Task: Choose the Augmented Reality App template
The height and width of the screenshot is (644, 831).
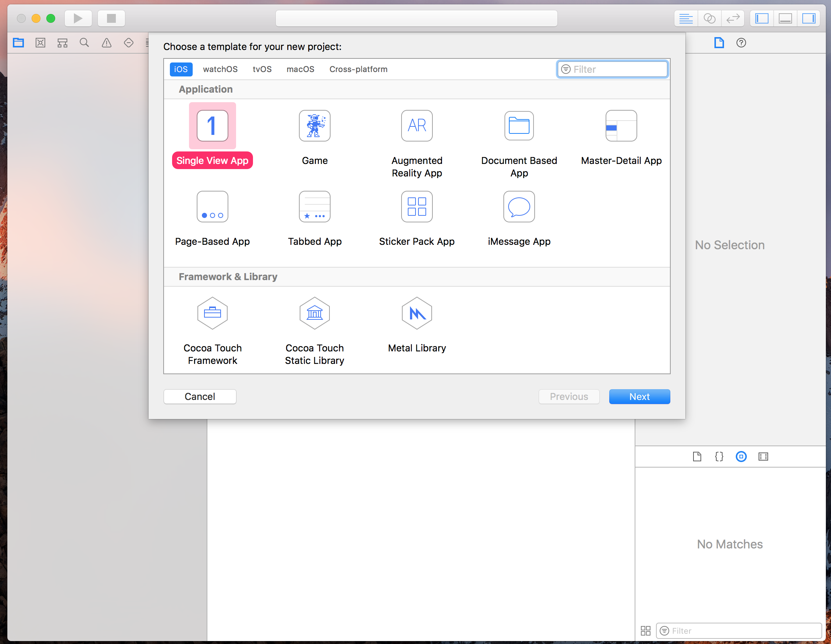Action: pos(417,126)
